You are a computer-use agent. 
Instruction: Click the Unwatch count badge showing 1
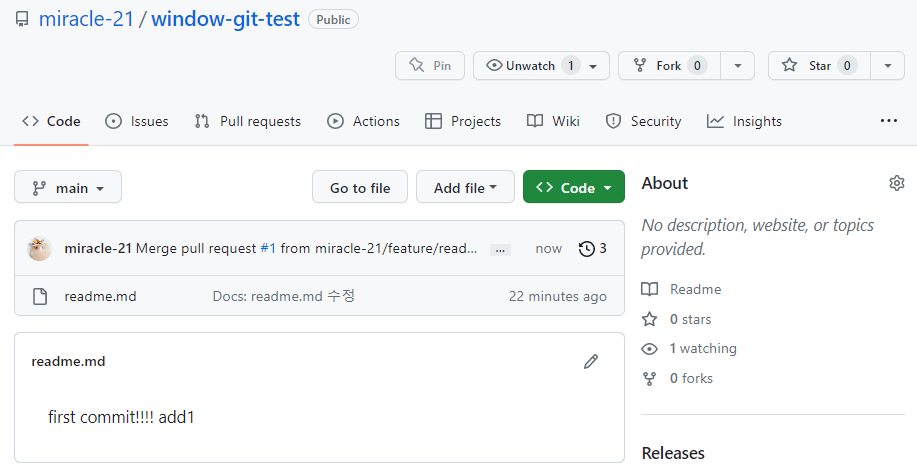[x=571, y=65]
